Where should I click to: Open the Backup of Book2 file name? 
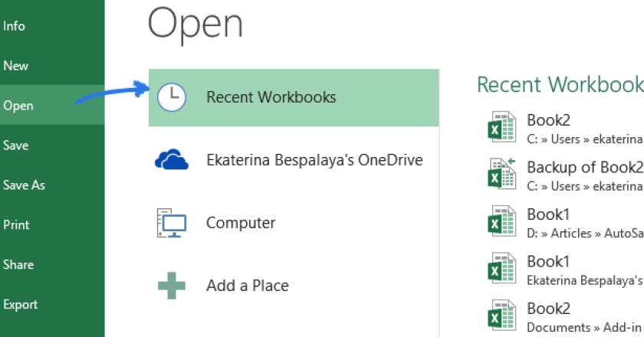click(x=584, y=168)
